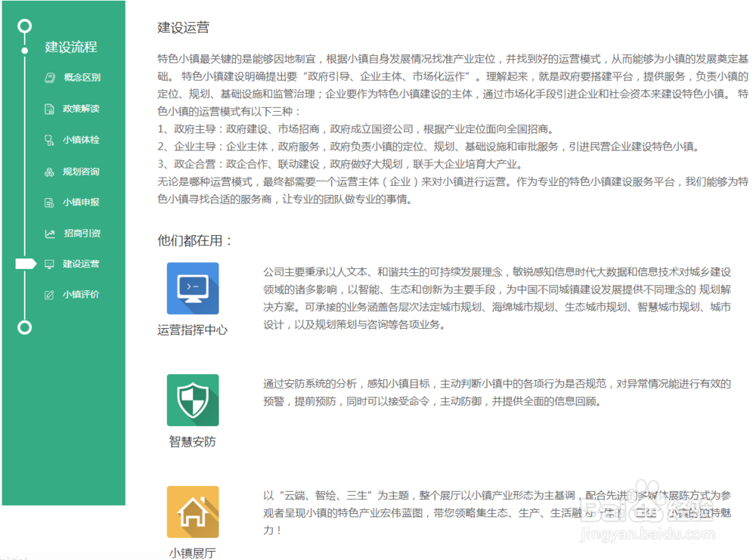Open the blue 运营指挥中心 monitor icon

point(193,288)
